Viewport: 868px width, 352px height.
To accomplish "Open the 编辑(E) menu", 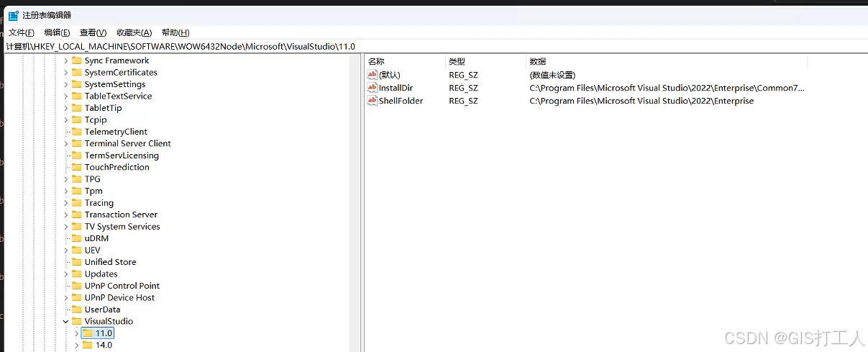I will [x=57, y=32].
